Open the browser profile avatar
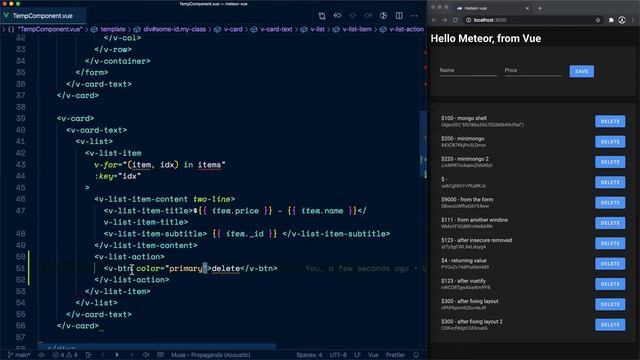 click(x=622, y=20)
